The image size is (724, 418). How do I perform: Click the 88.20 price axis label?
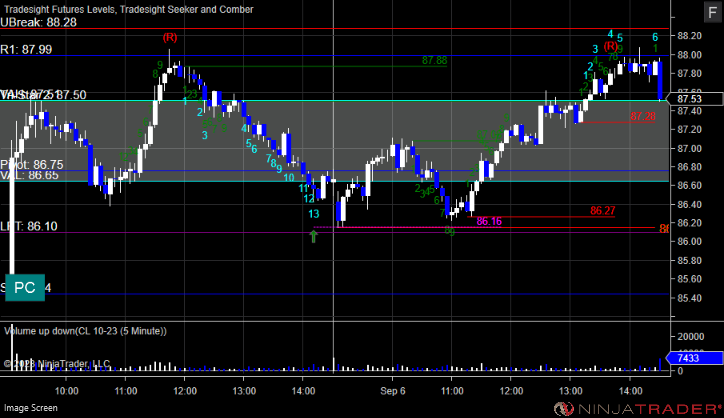pos(689,36)
